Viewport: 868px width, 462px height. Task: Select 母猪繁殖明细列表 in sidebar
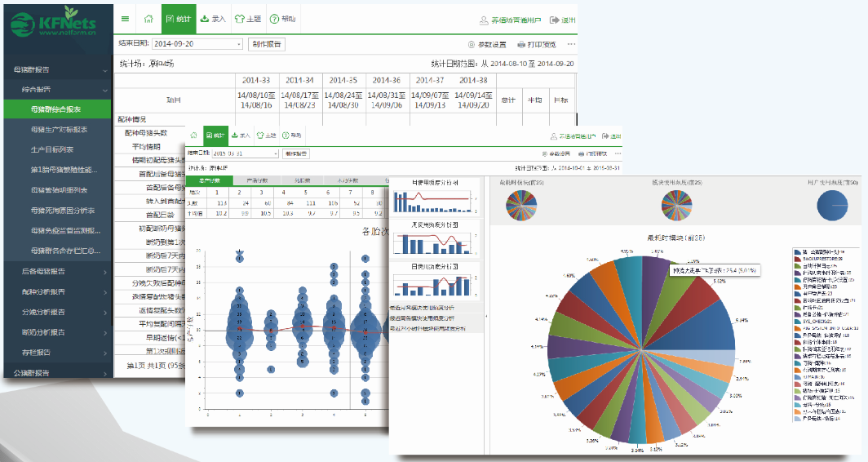(58, 190)
